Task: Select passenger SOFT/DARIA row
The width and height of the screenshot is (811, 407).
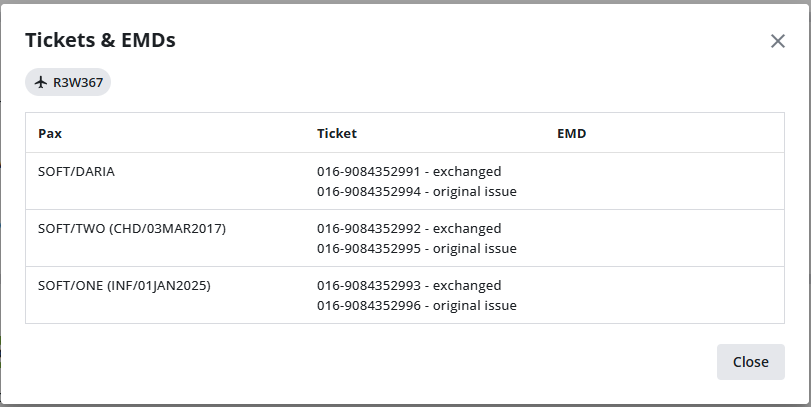Action: coord(76,171)
